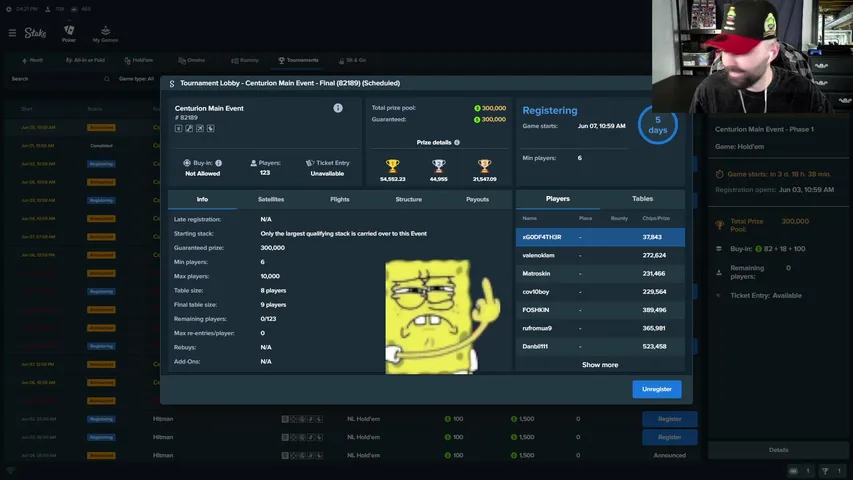
Task: Click the Players person icon in the lobby
Action: pos(253,163)
